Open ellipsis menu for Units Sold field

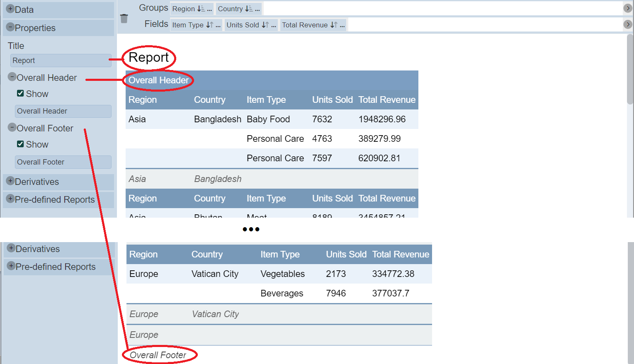(x=273, y=25)
